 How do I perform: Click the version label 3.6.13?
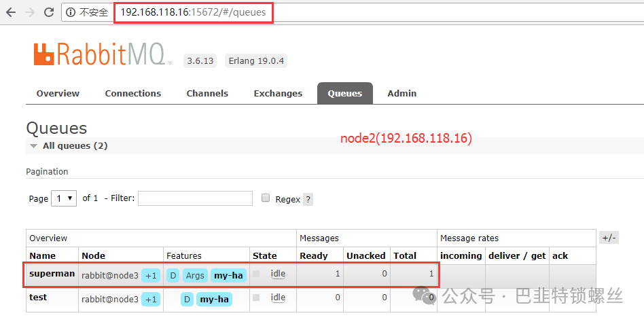[200, 60]
